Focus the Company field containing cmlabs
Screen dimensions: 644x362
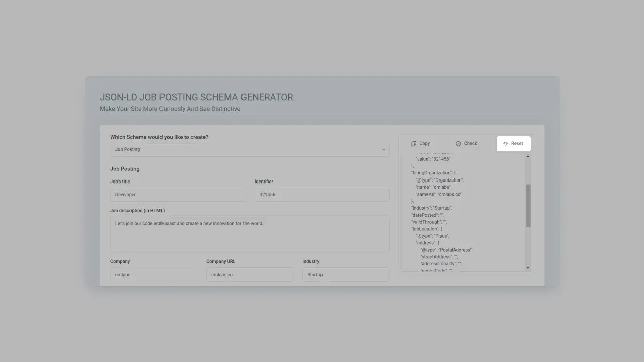[x=153, y=274]
